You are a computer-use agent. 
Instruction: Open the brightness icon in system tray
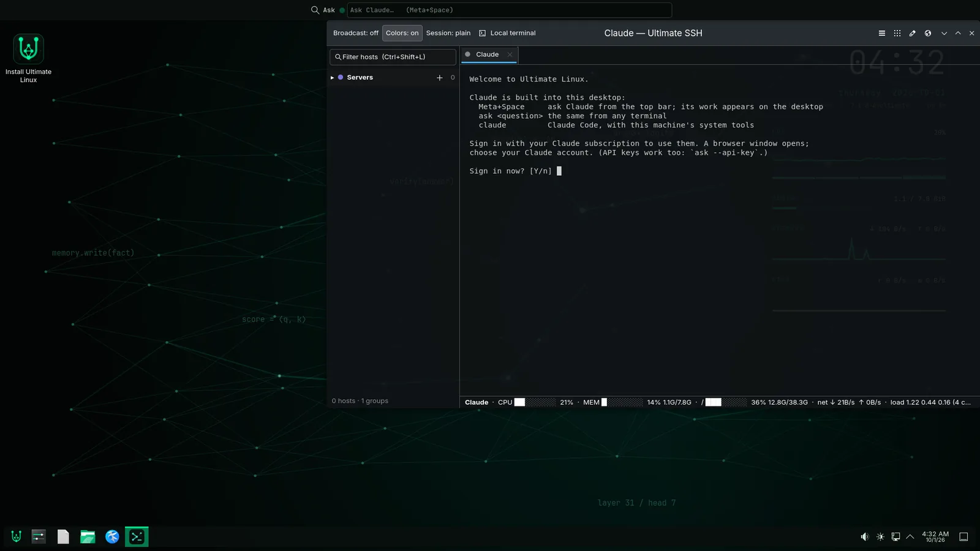point(880,537)
